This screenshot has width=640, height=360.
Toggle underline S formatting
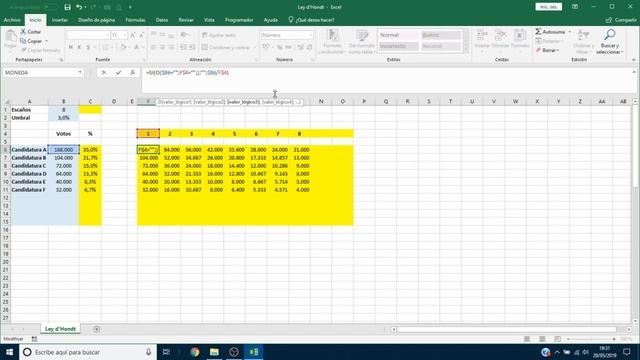pyautogui.click(x=88, y=47)
